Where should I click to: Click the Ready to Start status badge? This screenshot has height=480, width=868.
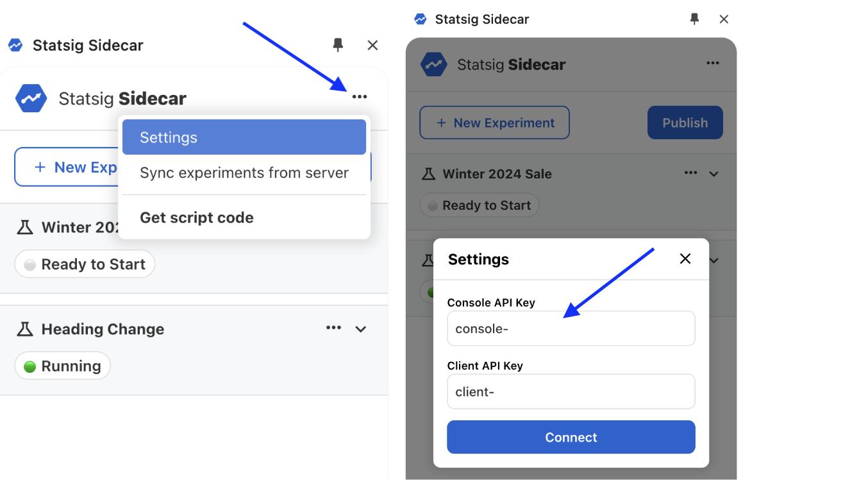(x=84, y=264)
